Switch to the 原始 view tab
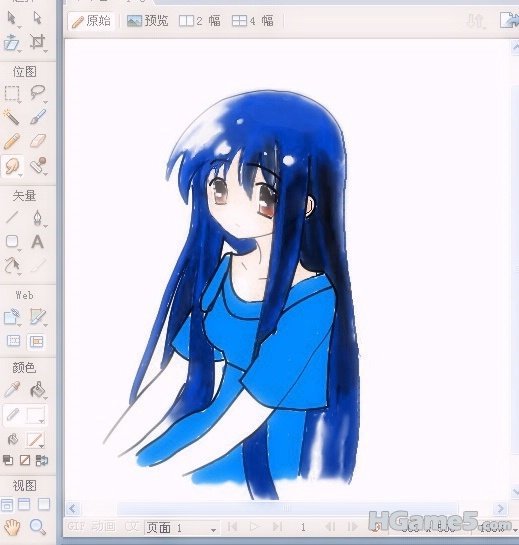Screen dimensions: 519x545 tap(91, 21)
